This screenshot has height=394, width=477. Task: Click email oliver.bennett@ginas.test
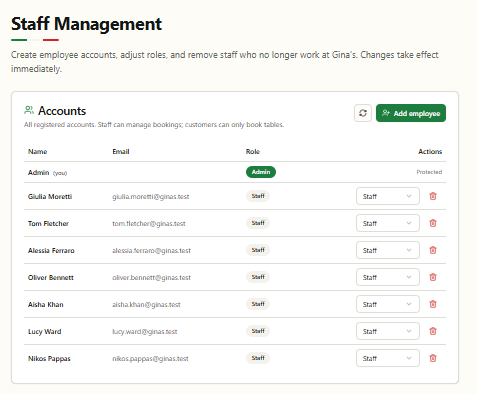pyautogui.click(x=151, y=278)
